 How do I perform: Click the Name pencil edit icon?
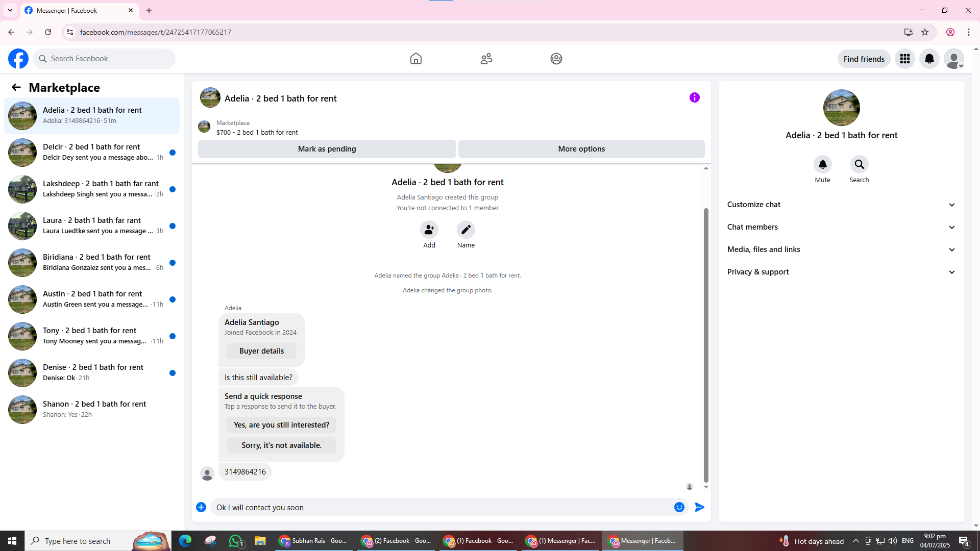[465, 230]
